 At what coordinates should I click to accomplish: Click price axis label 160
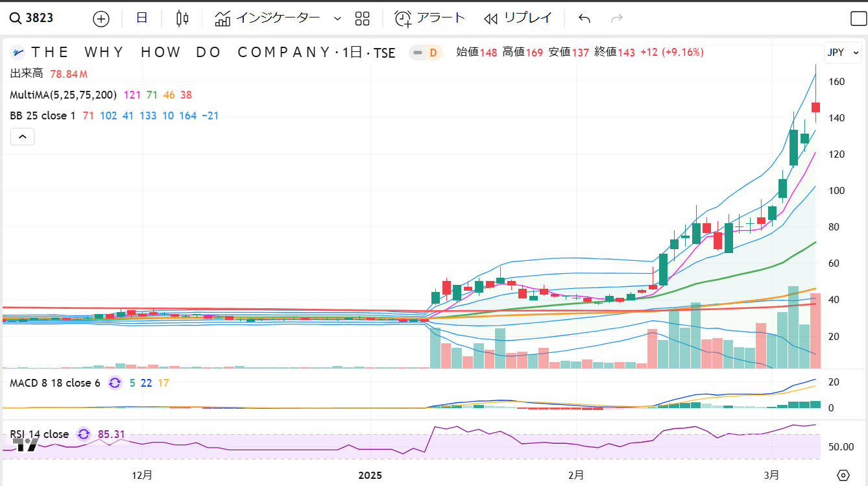(x=836, y=82)
